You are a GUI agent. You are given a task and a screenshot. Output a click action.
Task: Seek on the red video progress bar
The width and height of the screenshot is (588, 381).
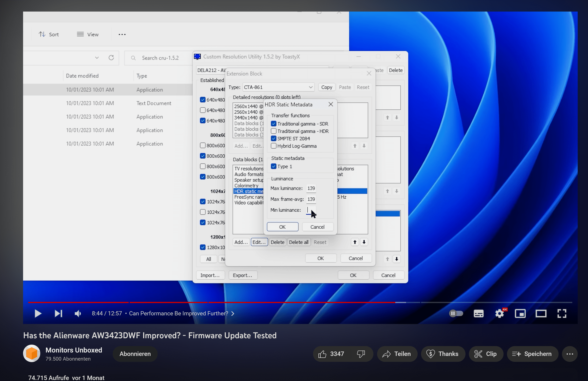tap(300, 302)
